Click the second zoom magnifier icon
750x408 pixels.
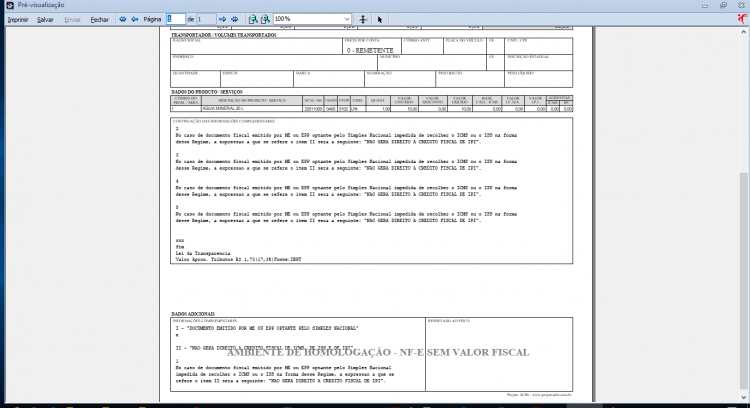[265, 19]
